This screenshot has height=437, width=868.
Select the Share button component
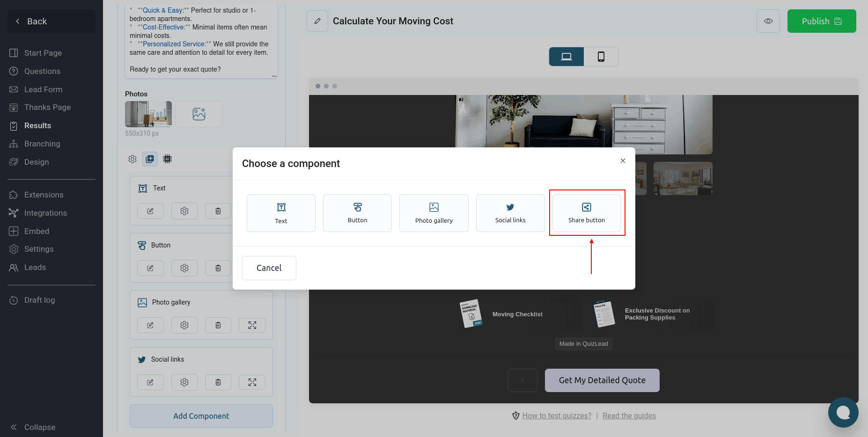[586, 213]
